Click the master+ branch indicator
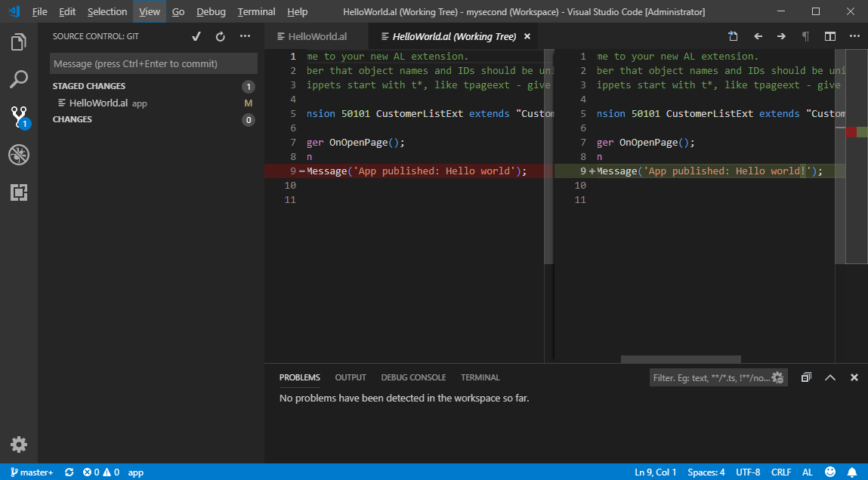Viewport: 868px width, 480px height. pyautogui.click(x=32, y=472)
